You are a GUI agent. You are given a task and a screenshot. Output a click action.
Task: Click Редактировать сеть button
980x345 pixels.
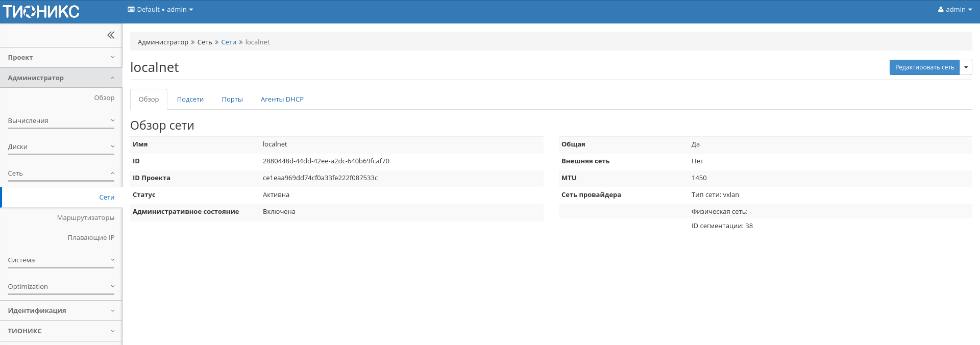pos(924,67)
